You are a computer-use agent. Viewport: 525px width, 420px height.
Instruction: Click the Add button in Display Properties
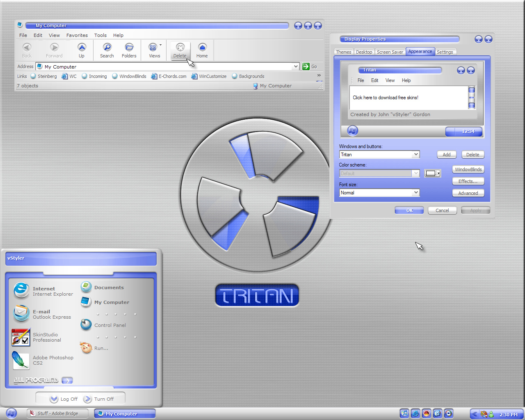click(447, 155)
